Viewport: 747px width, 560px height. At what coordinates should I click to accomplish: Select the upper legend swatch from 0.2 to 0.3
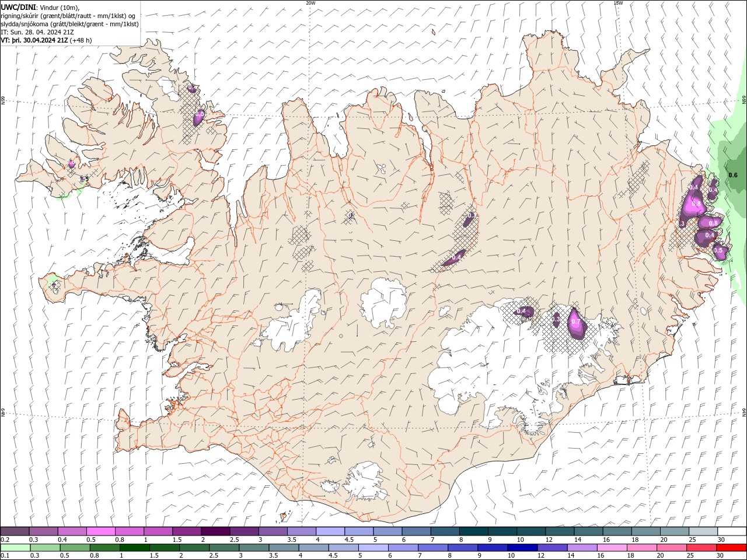15,531
